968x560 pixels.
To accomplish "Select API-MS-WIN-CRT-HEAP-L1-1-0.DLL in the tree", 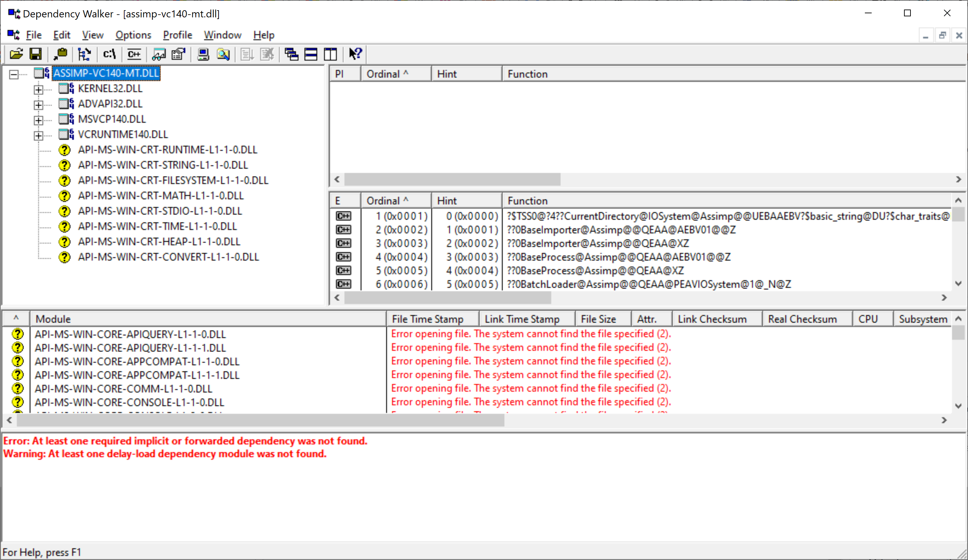I will coord(159,242).
